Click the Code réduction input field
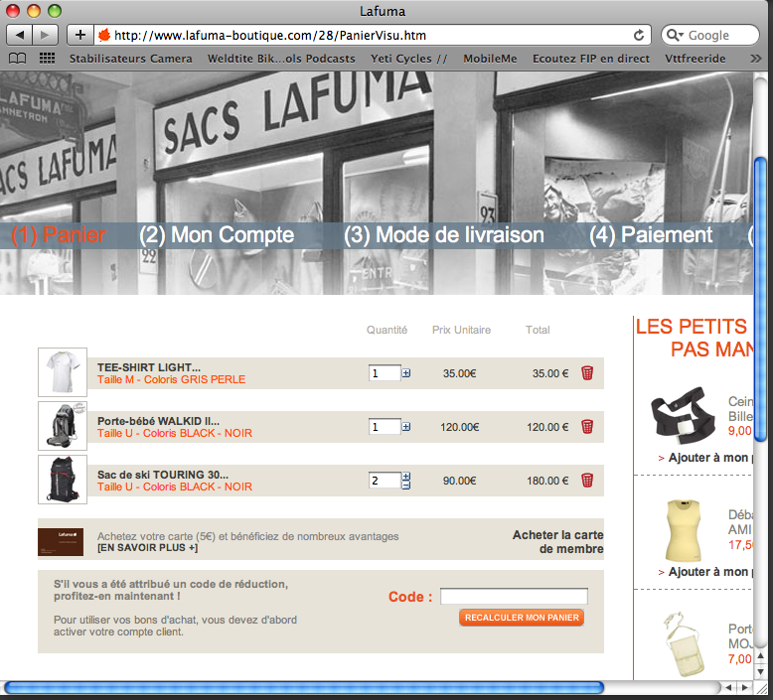773x700 pixels. pos(514,596)
